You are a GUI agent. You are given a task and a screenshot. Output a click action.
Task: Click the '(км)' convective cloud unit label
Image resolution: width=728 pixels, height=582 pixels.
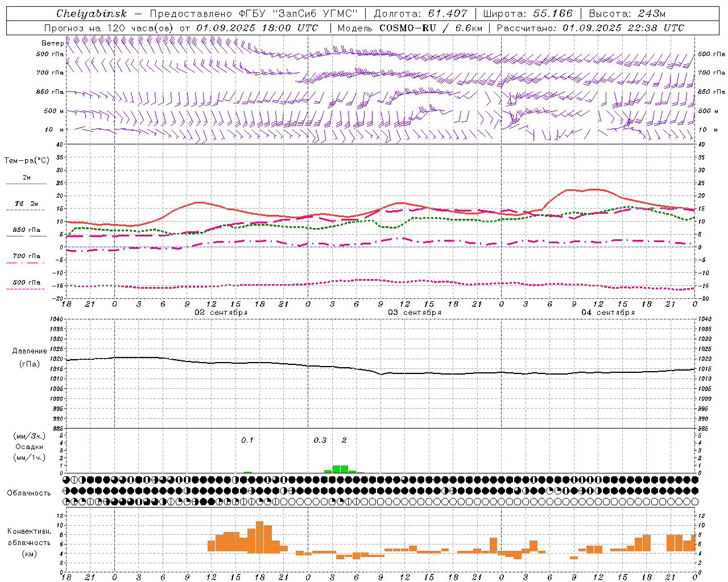pyautogui.click(x=29, y=554)
